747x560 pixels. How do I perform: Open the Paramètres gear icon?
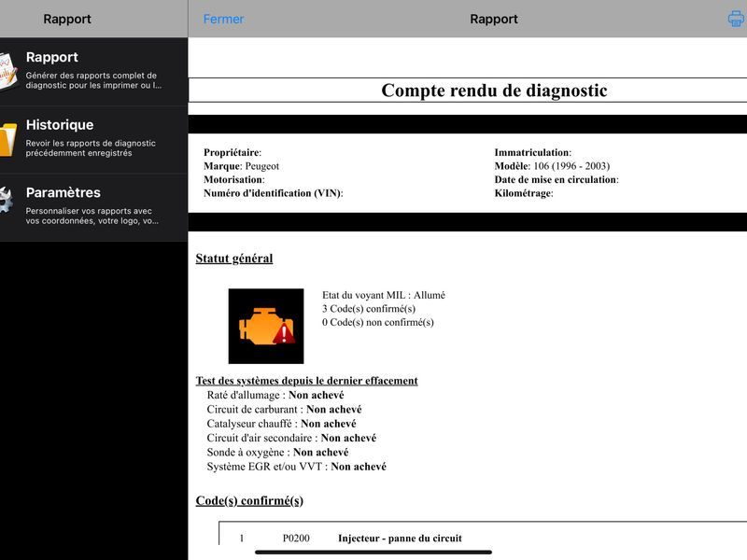(7, 200)
